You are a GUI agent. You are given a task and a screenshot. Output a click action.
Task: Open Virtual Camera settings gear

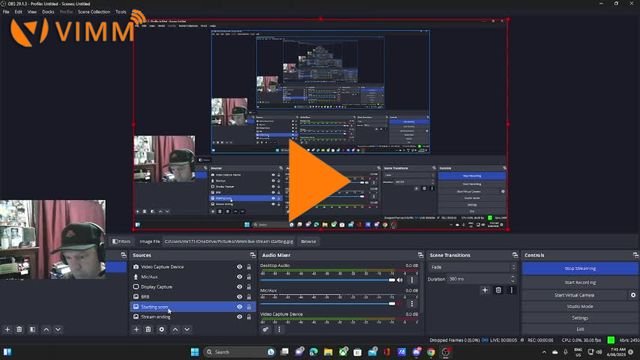(633, 295)
